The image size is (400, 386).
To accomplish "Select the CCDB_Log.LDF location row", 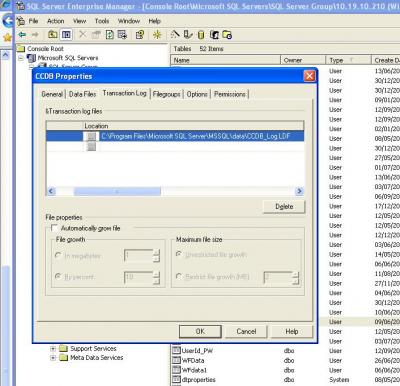I will point(175,136).
